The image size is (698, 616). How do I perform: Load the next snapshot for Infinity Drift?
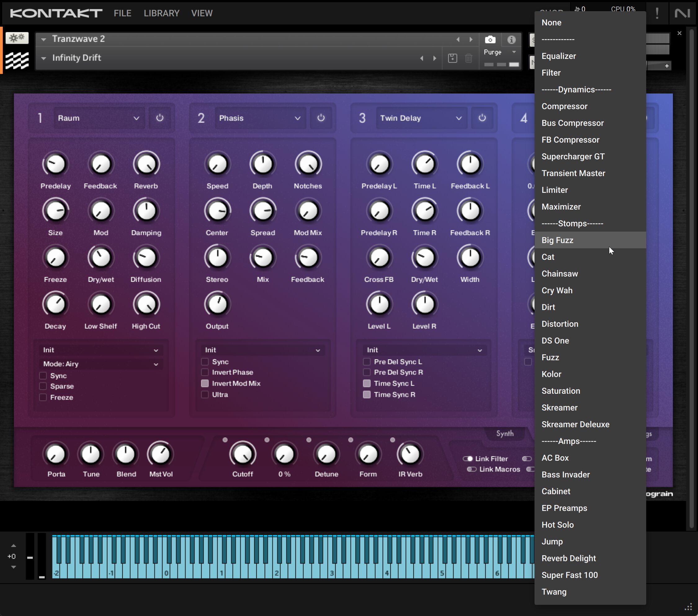[434, 58]
